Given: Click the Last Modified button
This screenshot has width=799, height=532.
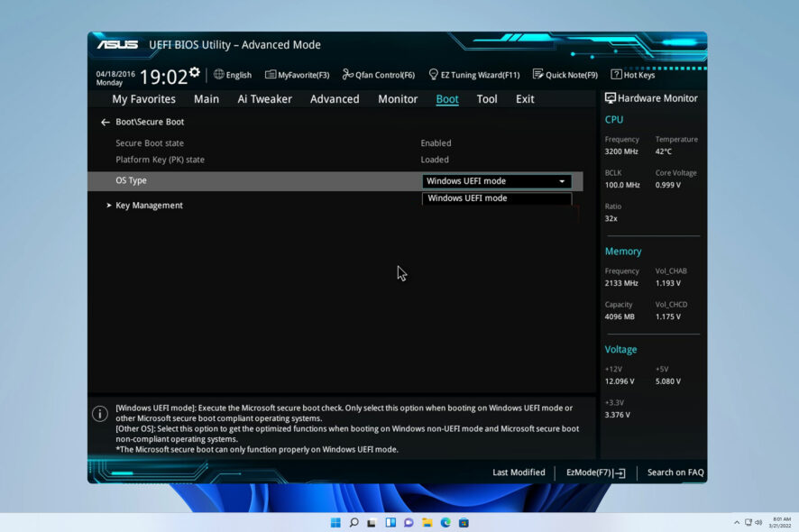Looking at the screenshot, I should coord(519,472).
